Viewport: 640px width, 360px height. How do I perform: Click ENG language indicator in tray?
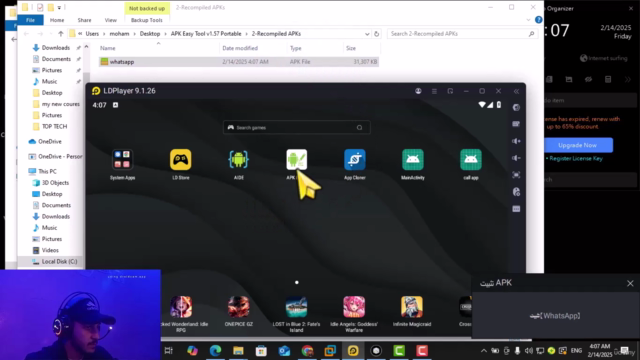tap(576, 351)
